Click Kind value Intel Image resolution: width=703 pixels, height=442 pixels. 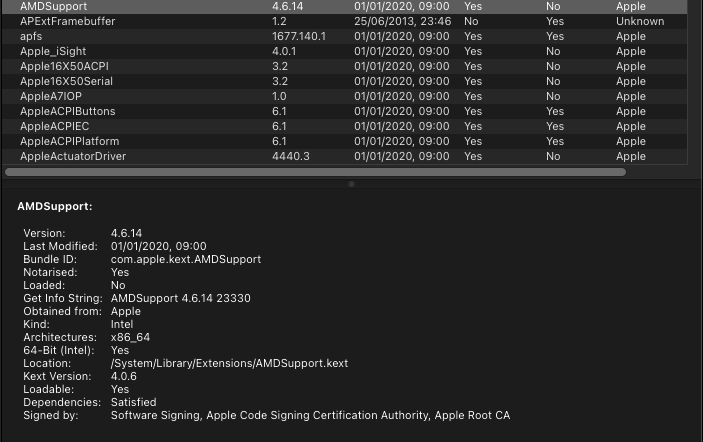click(x=122, y=325)
